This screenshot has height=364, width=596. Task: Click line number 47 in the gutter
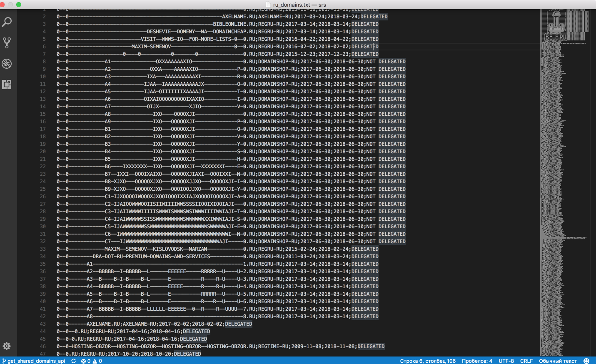click(x=43, y=354)
